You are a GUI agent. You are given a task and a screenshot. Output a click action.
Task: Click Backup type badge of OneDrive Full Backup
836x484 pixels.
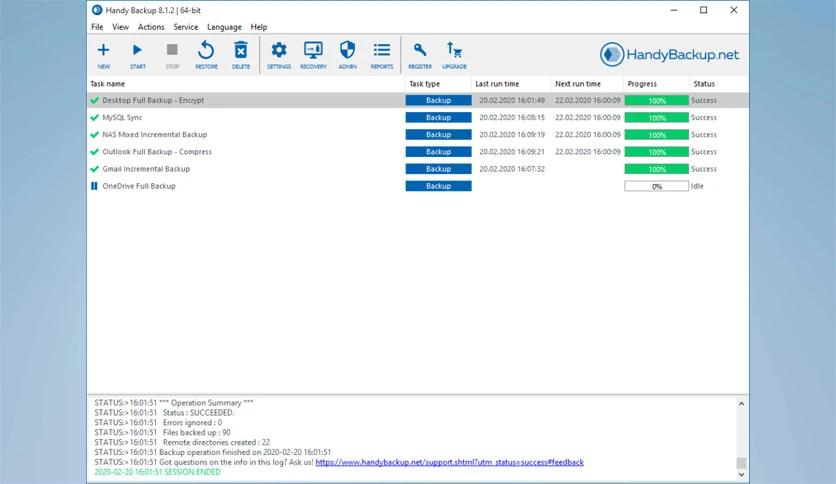(438, 186)
